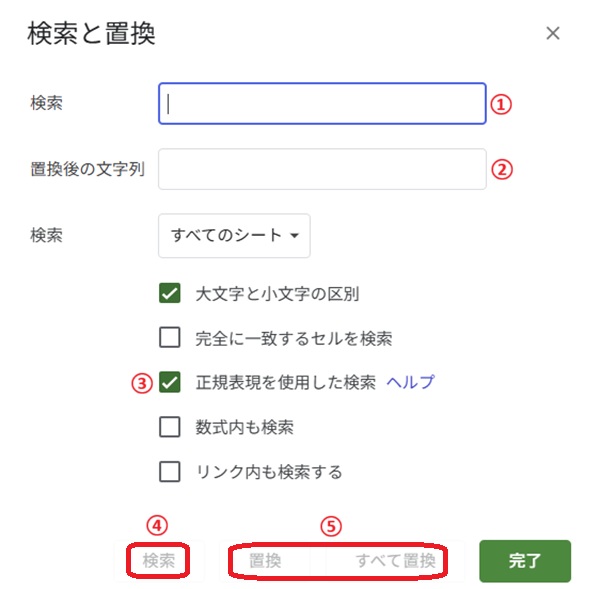This screenshot has height=589, width=600.
Task: Close the 検索と置換 dialog with X
Action: coord(553,33)
